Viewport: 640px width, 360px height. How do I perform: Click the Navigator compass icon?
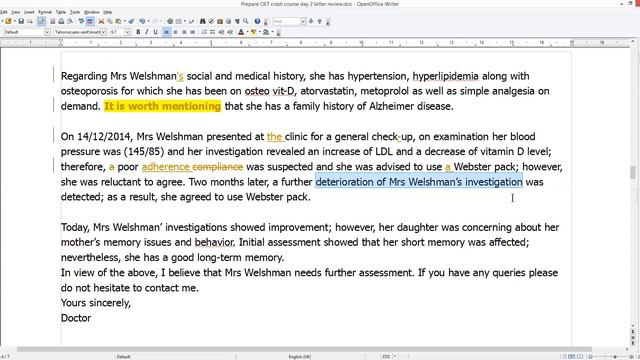211,21
